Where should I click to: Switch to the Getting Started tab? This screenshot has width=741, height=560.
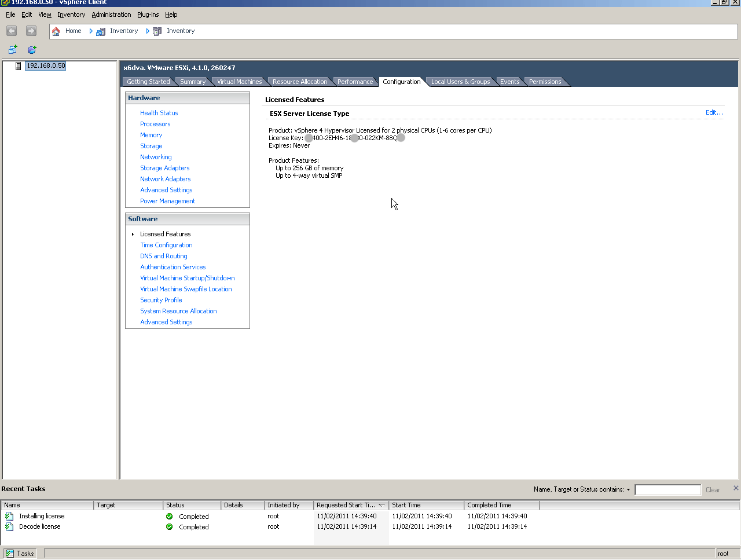tap(148, 82)
